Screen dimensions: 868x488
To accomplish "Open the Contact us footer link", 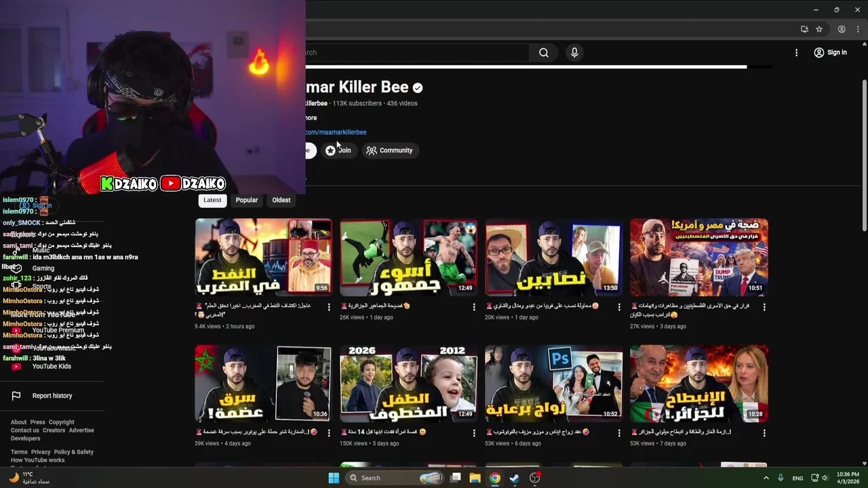I will [x=25, y=430].
